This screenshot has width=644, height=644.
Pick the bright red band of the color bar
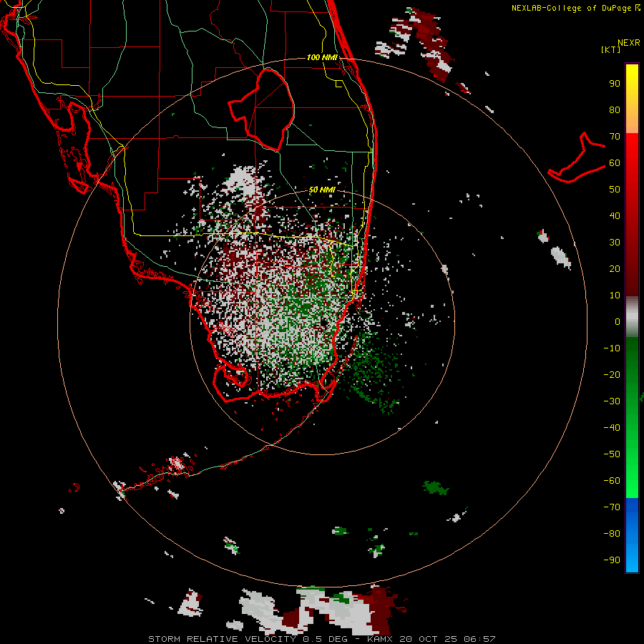tap(632, 157)
